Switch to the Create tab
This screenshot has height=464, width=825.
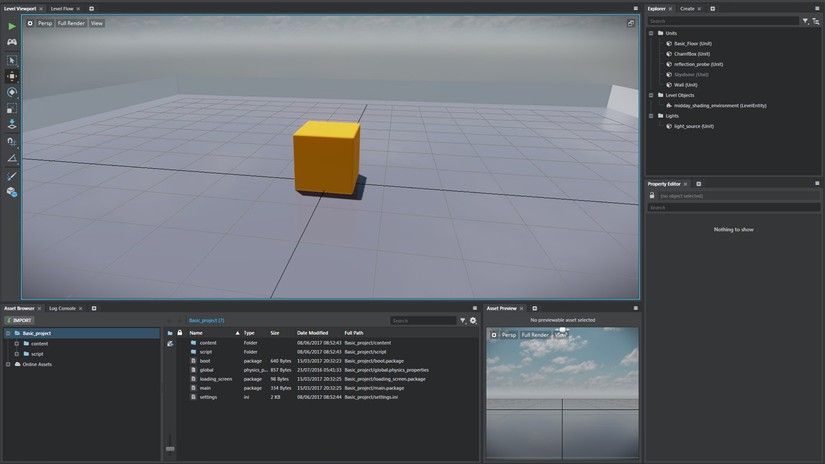(687, 8)
